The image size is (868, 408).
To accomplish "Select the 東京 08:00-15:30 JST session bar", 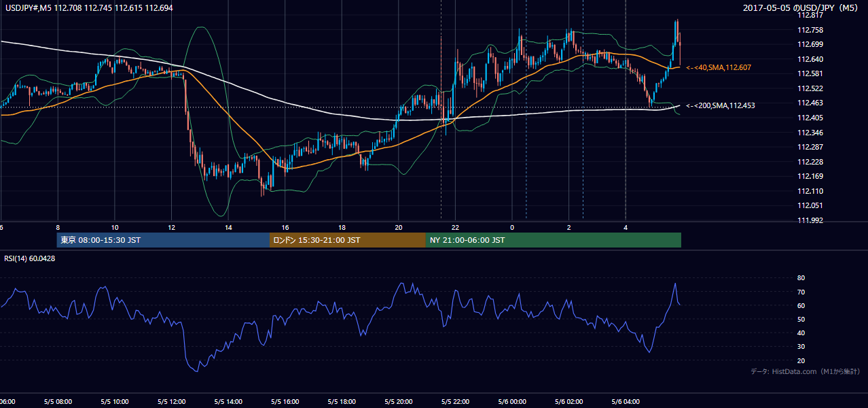I will tap(163, 240).
